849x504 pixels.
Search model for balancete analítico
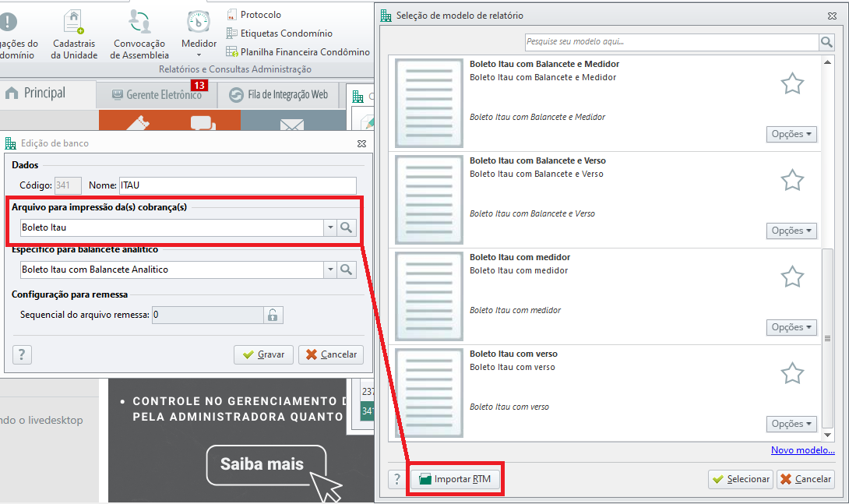point(346,270)
